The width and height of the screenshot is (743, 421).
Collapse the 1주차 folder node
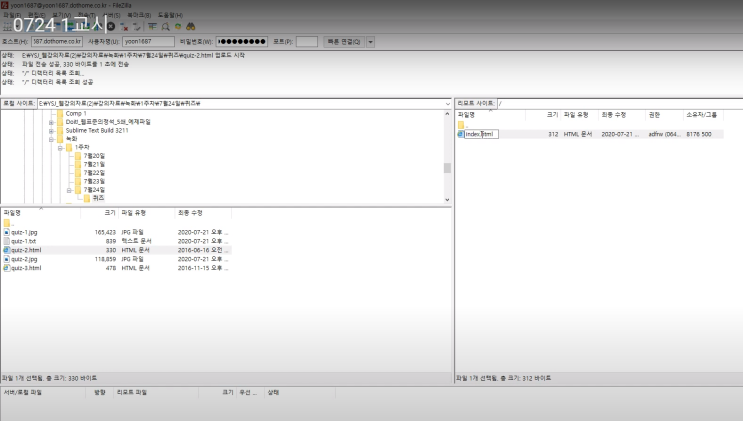coord(60,148)
